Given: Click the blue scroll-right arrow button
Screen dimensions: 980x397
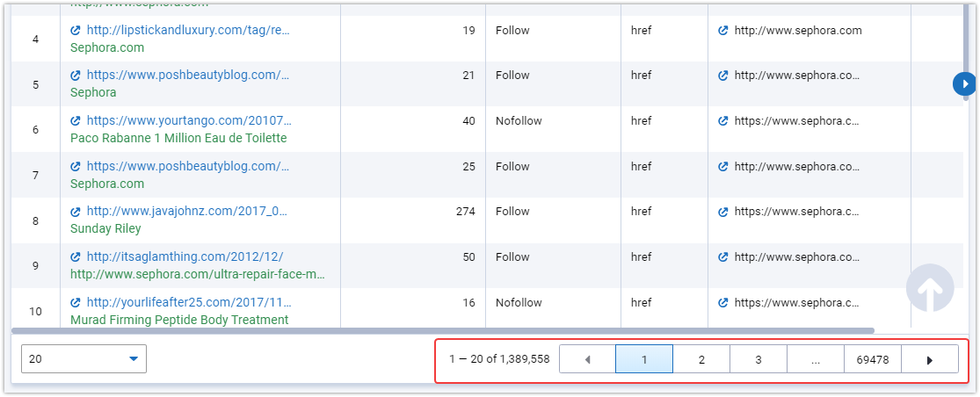Looking at the screenshot, I should point(964,83).
